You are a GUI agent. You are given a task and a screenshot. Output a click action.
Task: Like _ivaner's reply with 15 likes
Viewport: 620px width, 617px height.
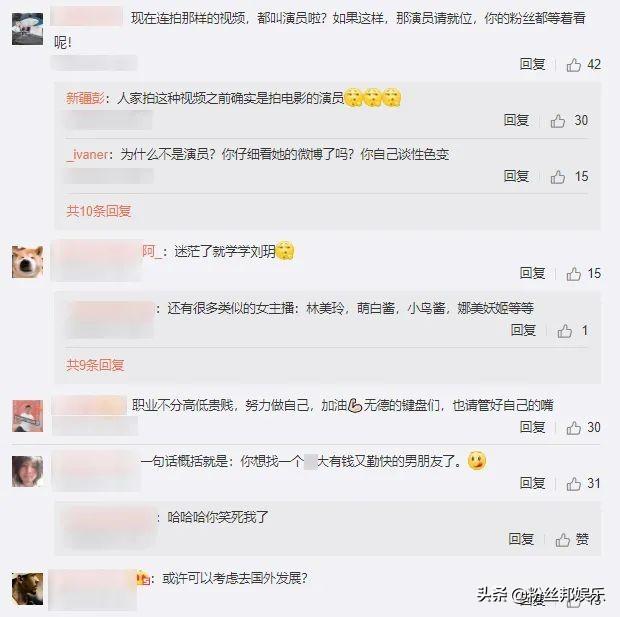(558, 177)
